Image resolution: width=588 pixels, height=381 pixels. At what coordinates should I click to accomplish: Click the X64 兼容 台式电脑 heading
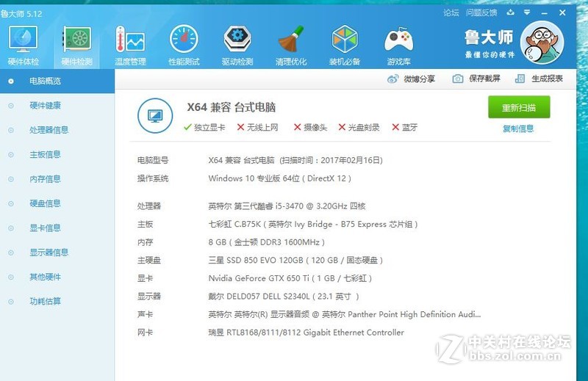pyautogui.click(x=232, y=107)
